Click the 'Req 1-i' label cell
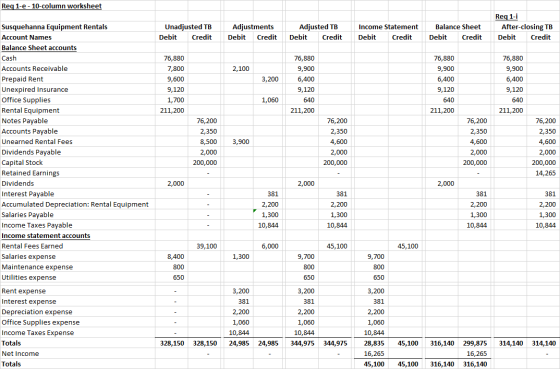Image resolution: width=560 pixels, height=369 pixels. click(506, 16)
